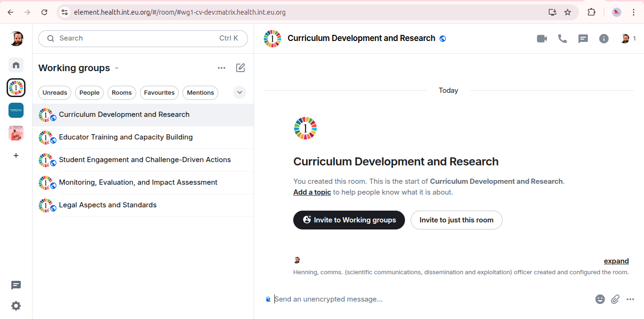
Task: Focus the Search field
Action: 143,39
